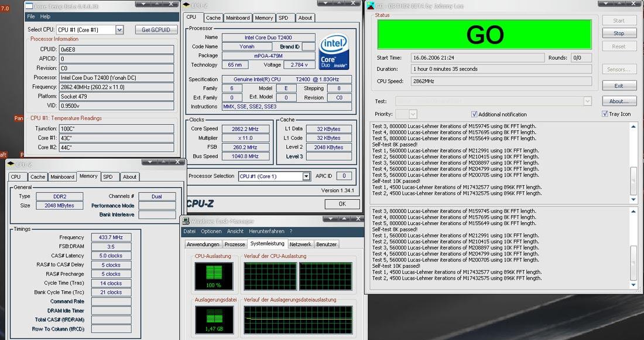This screenshot has height=340, width=644.
Task: Switch to the Netzwerk tab in Task Manager
Action: click(x=300, y=244)
